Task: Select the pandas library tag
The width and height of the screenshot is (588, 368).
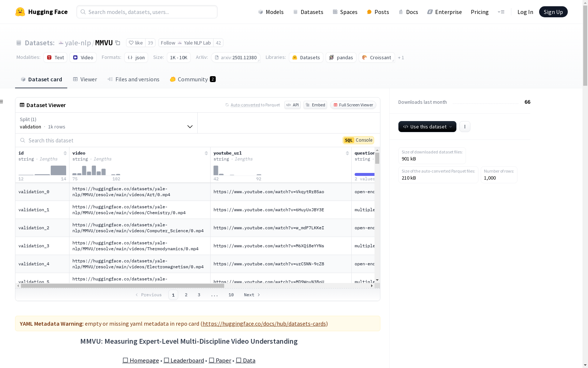Action: point(341,57)
